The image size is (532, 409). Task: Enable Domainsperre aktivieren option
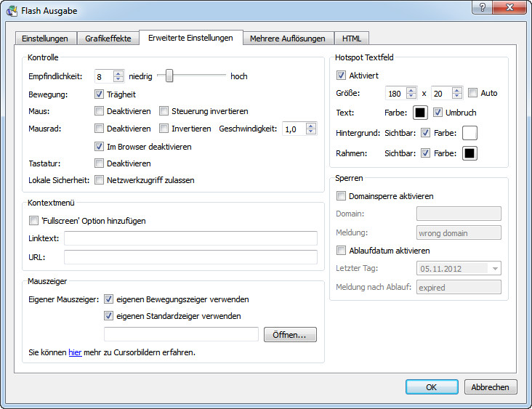click(x=341, y=196)
